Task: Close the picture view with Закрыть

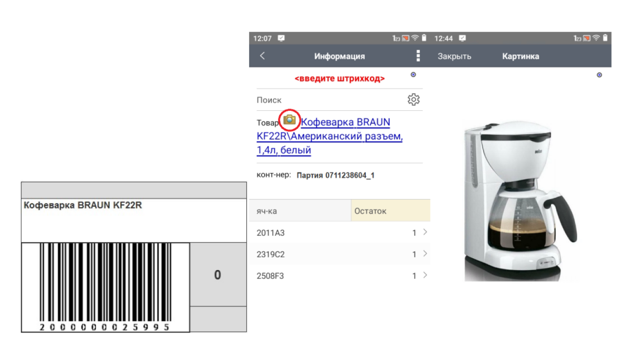Action: click(x=454, y=56)
